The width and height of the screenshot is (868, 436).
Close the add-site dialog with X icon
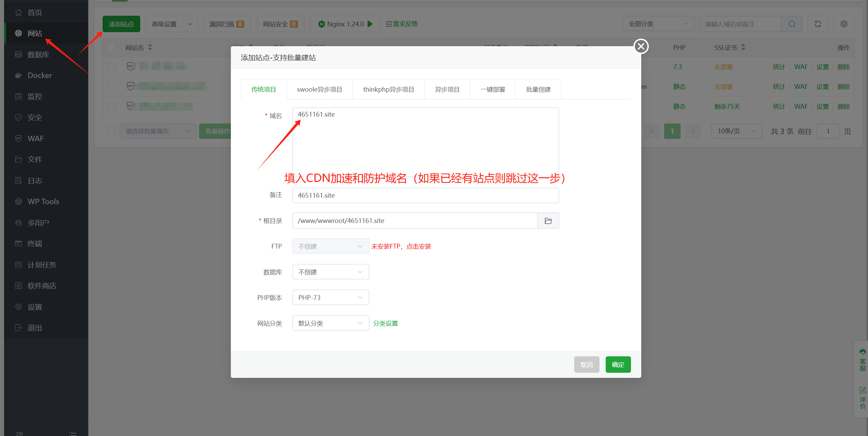[x=641, y=46]
